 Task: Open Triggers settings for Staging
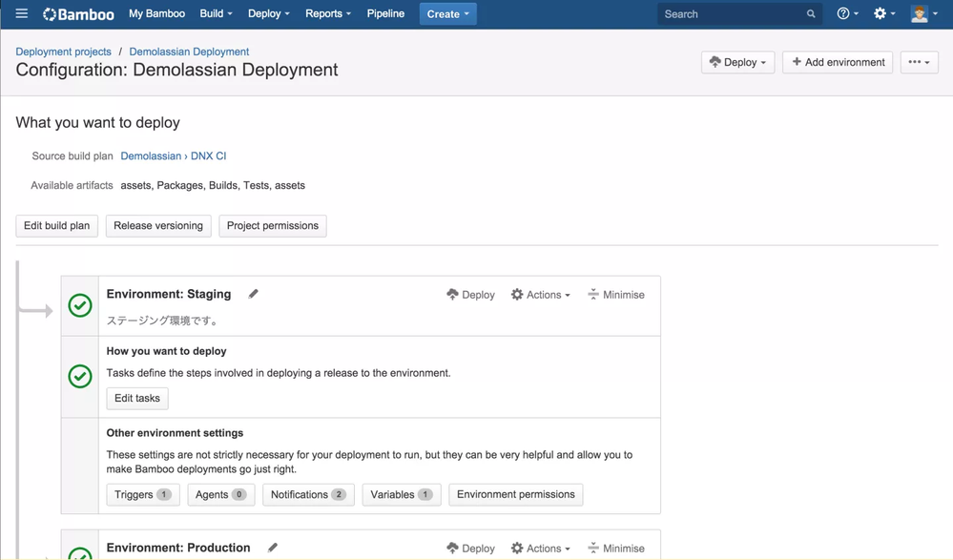[143, 495]
